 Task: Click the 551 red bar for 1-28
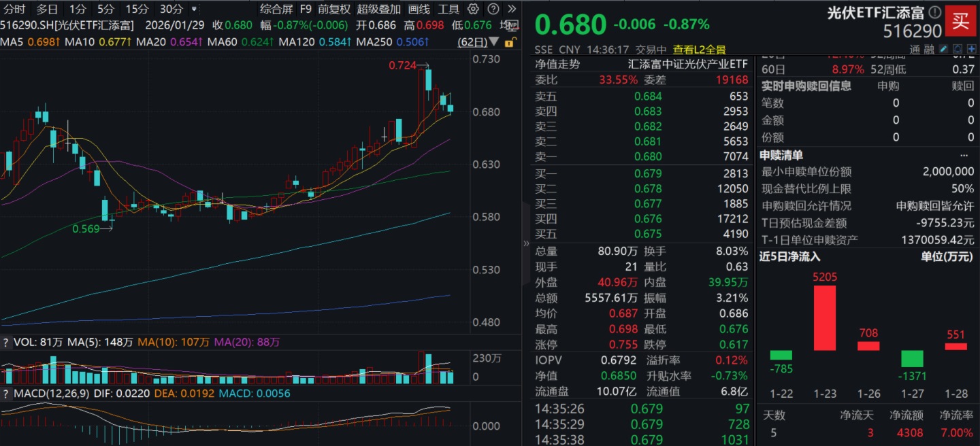pos(955,347)
